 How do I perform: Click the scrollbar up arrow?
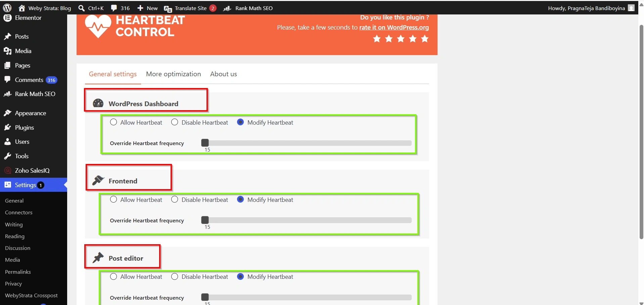(641, 5)
